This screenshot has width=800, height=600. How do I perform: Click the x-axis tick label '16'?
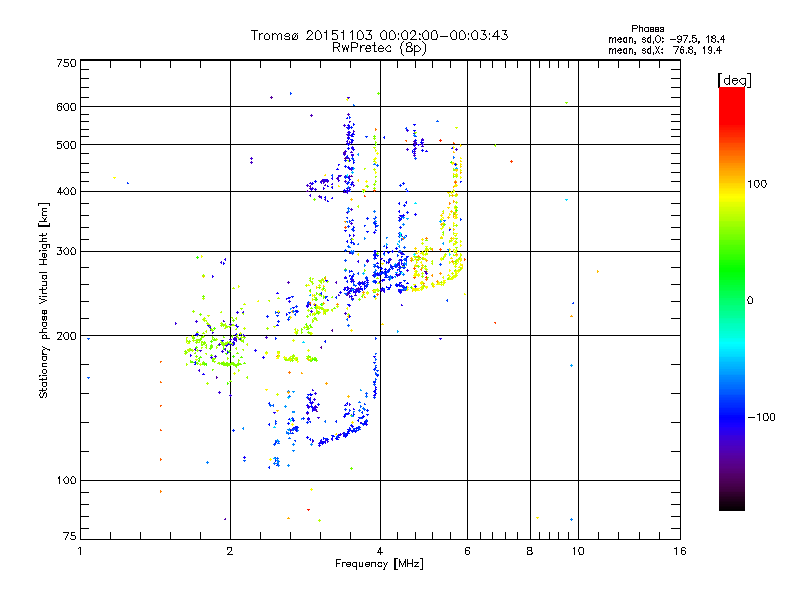(x=680, y=551)
